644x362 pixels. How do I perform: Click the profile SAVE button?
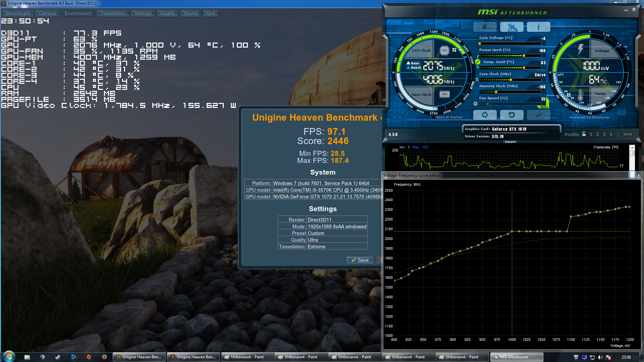click(628, 134)
